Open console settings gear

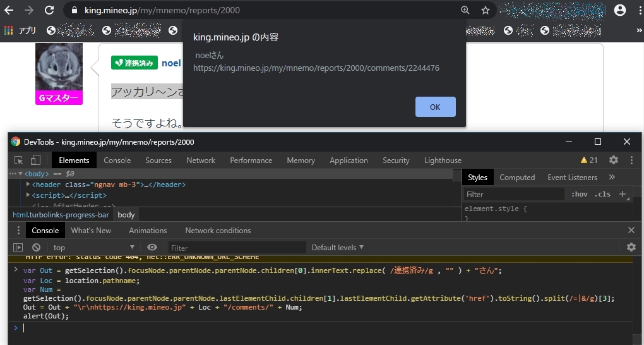click(x=631, y=248)
